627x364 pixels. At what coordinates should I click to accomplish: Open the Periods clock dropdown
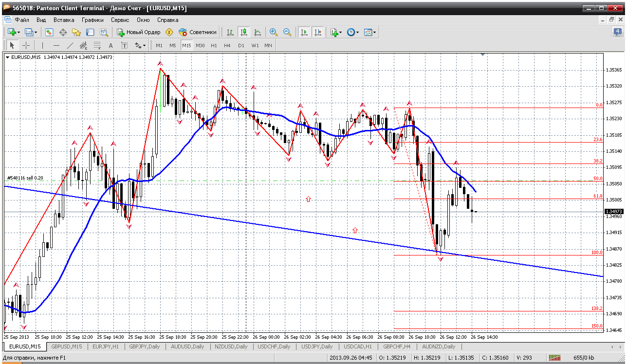pyautogui.click(x=353, y=32)
